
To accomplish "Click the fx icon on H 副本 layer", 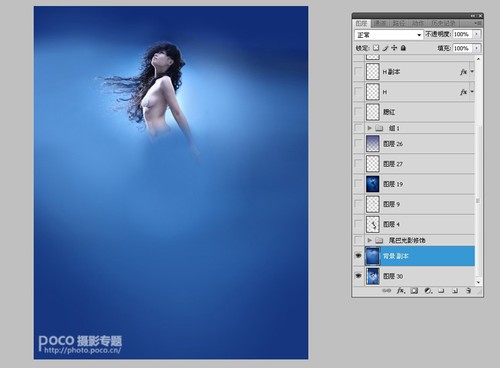I will click(x=463, y=72).
